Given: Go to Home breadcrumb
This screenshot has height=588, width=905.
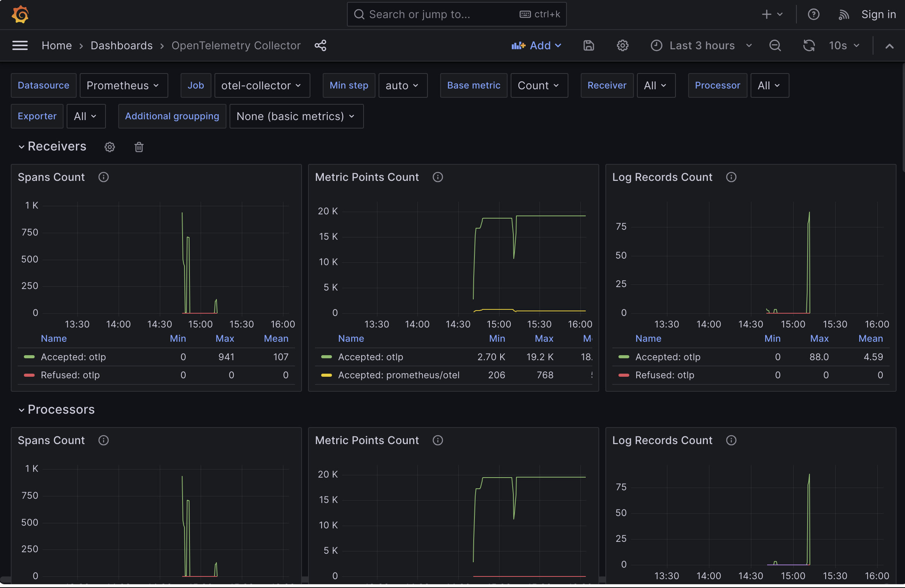Looking at the screenshot, I should [57, 45].
